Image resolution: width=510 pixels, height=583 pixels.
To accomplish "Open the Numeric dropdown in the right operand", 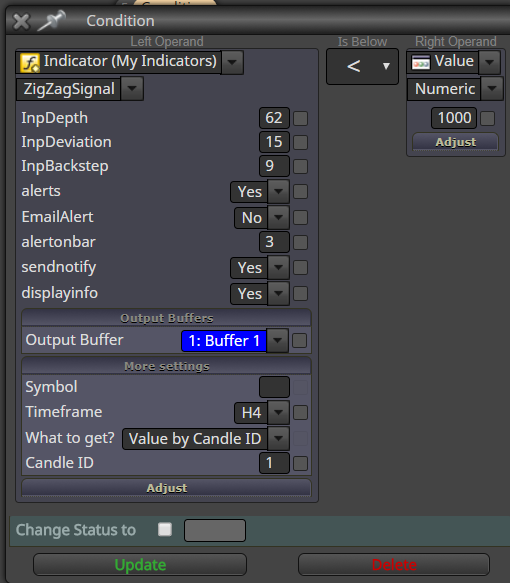I will point(492,89).
